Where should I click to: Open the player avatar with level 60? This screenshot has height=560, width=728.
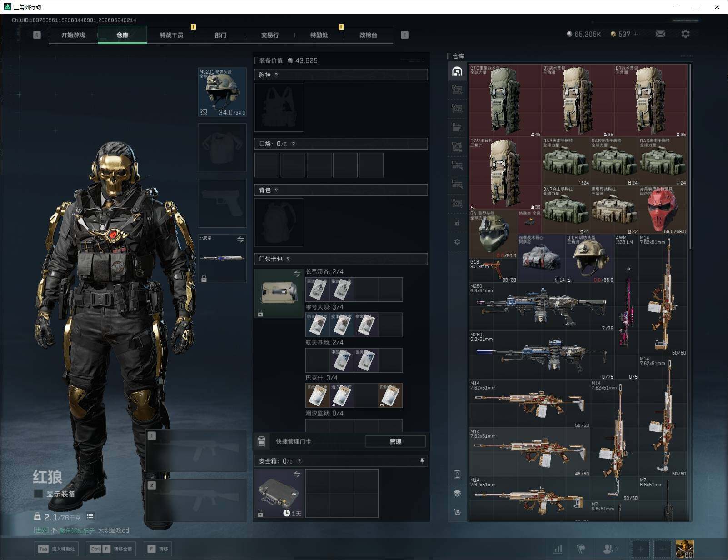coord(684,549)
